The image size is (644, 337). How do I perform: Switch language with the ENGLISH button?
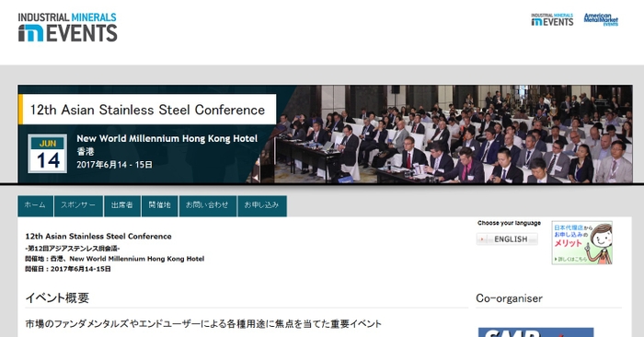tap(507, 239)
